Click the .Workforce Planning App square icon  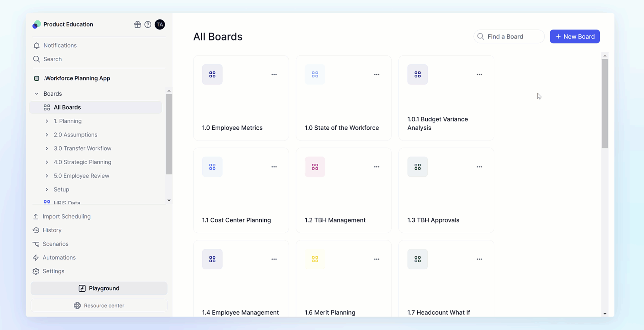click(x=37, y=78)
